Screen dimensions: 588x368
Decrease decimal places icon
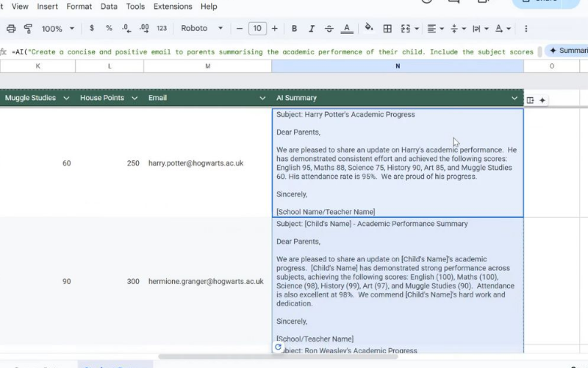click(x=126, y=28)
